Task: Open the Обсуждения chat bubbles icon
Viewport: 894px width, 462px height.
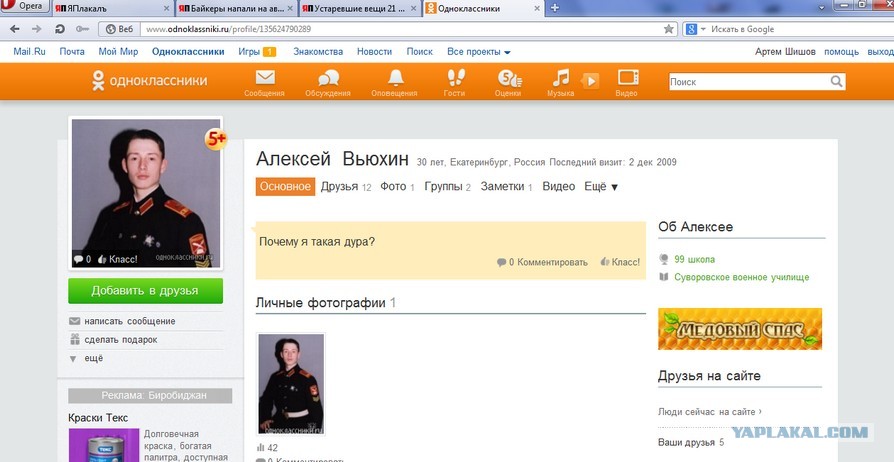Action: [328, 78]
